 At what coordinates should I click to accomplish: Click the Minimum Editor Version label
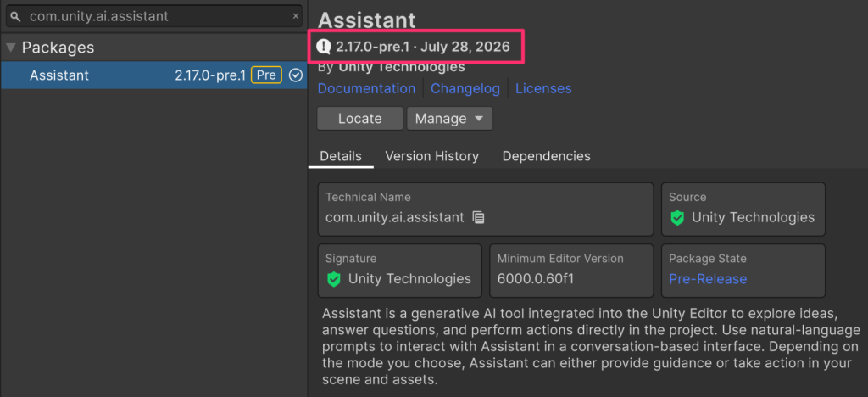point(560,259)
